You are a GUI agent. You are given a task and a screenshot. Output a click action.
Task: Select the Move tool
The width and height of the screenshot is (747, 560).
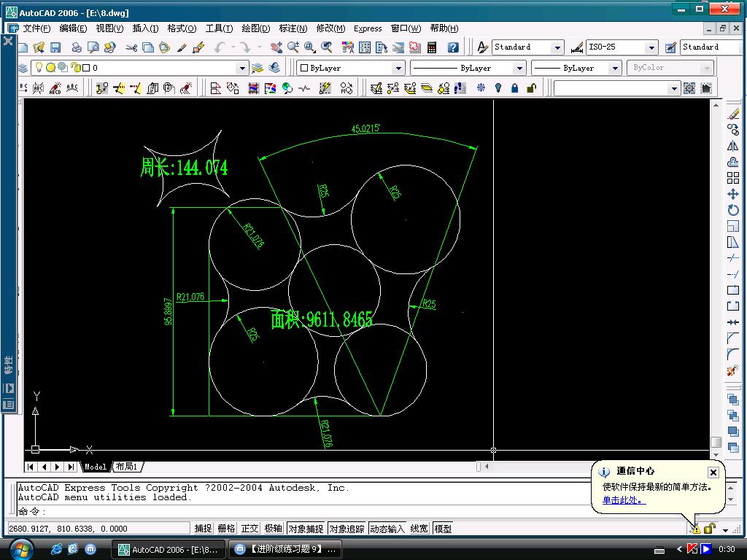click(733, 194)
